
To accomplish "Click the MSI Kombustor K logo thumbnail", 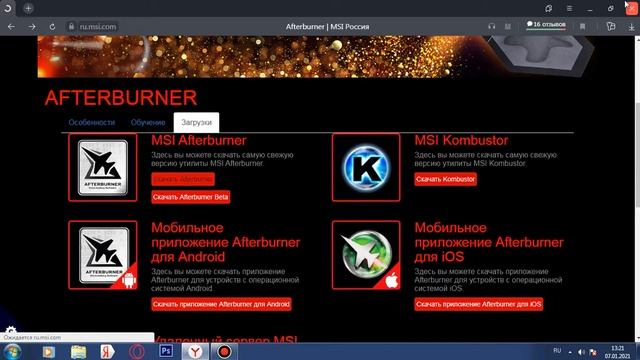I will 366,167.
